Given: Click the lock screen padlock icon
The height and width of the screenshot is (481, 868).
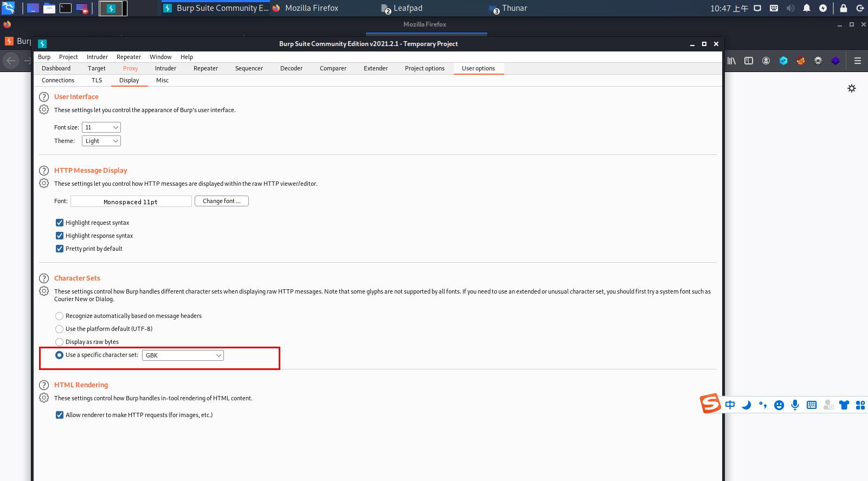Looking at the screenshot, I should 844,8.
